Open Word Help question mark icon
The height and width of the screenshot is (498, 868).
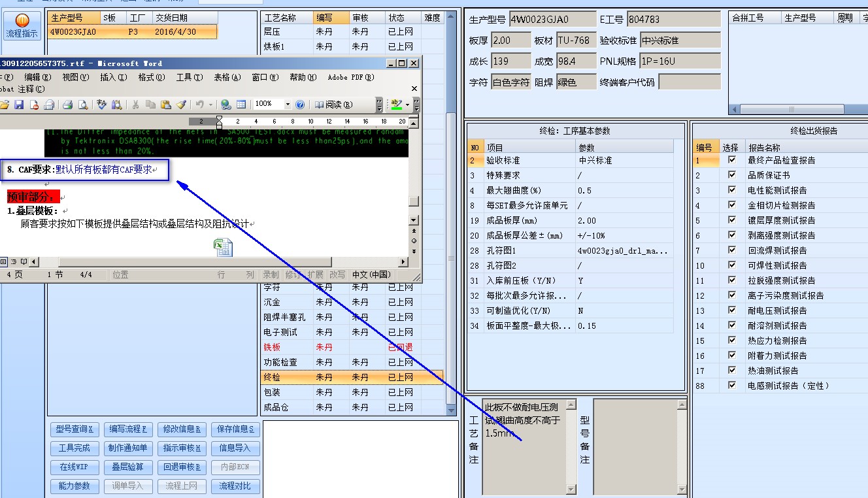[300, 105]
